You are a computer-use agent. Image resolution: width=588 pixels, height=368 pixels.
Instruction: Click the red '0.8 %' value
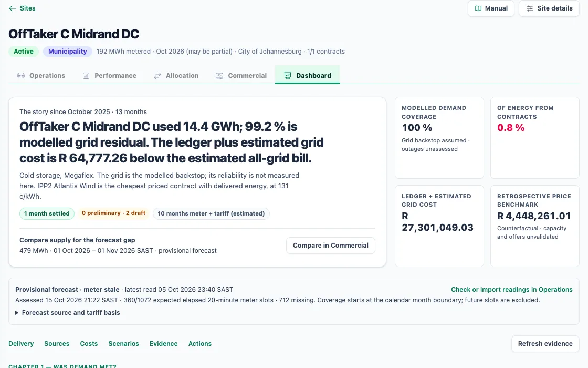pyautogui.click(x=511, y=128)
